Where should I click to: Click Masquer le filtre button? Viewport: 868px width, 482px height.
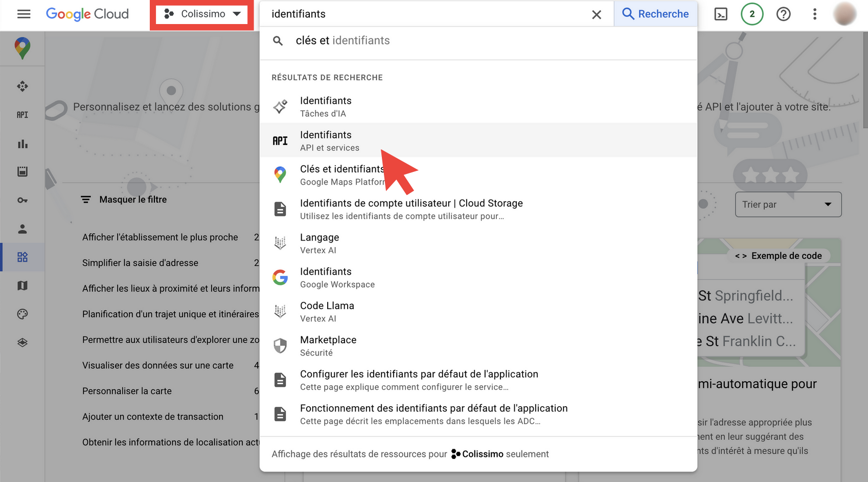coord(124,200)
